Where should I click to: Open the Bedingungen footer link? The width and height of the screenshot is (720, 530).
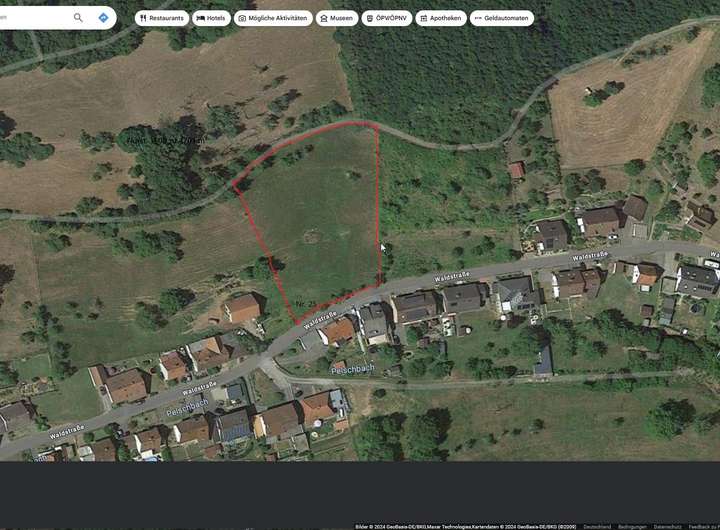(632, 527)
